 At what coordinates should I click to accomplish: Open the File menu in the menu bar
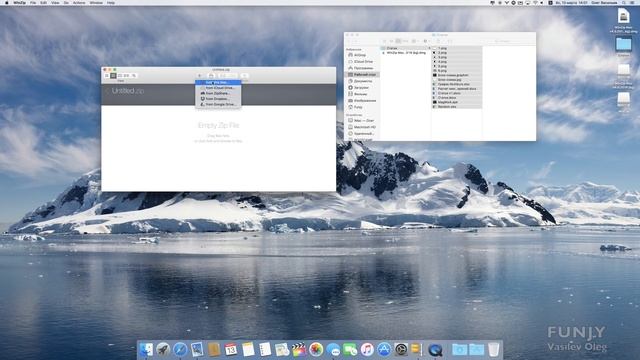[33, 2]
